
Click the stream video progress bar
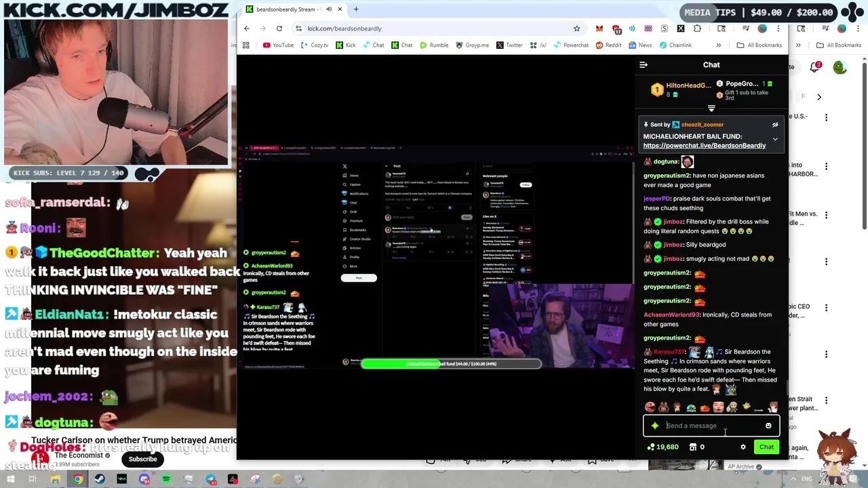[x=451, y=364]
